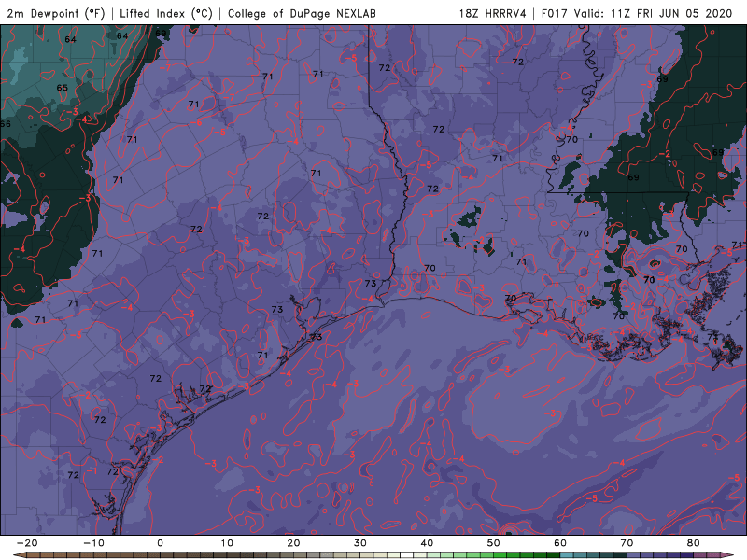The image size is (747, 560).
Task: Click the "65" dewpoint value on the map
Action: 62,88
